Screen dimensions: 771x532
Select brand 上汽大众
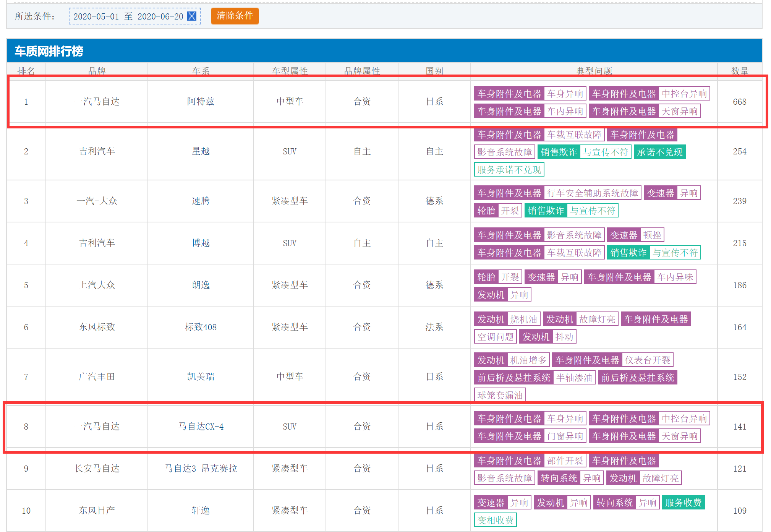97,285
